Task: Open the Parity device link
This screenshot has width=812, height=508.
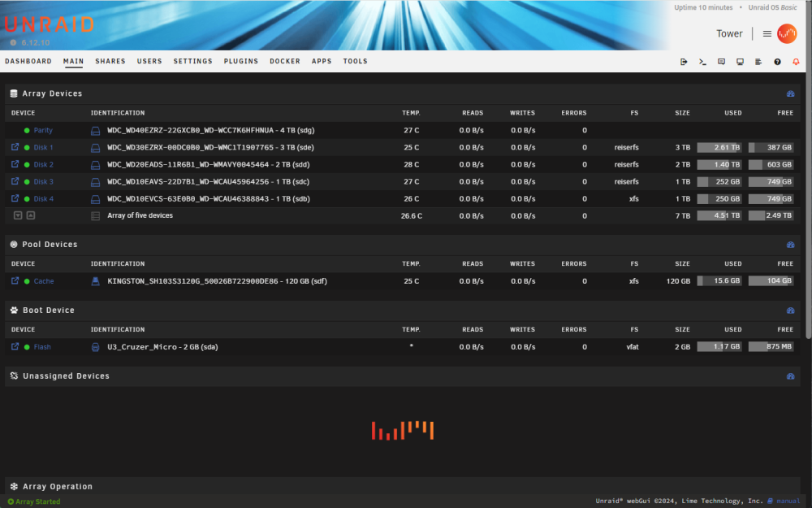Action: point(43,131)
